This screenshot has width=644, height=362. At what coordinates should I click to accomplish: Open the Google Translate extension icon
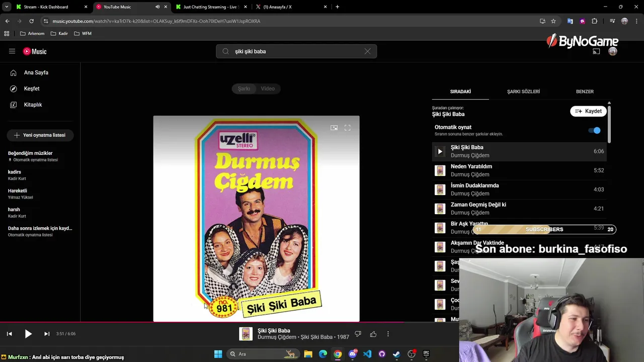tap(570, 21)
